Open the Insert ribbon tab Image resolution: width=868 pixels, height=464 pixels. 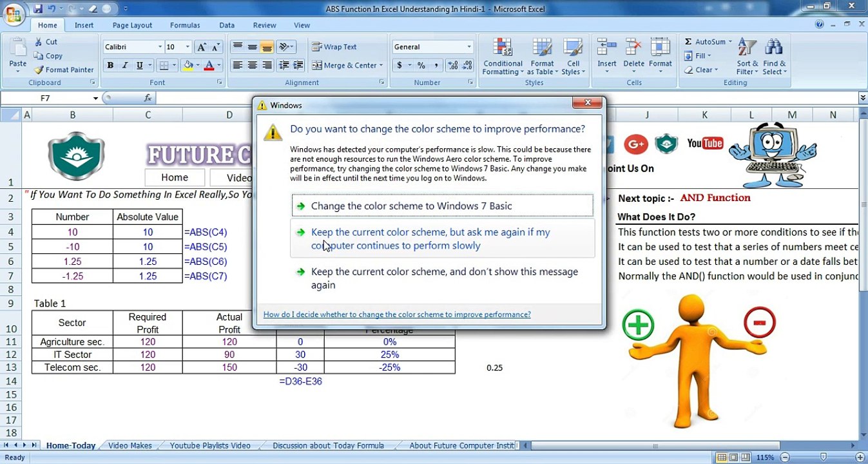coord(84,25)
